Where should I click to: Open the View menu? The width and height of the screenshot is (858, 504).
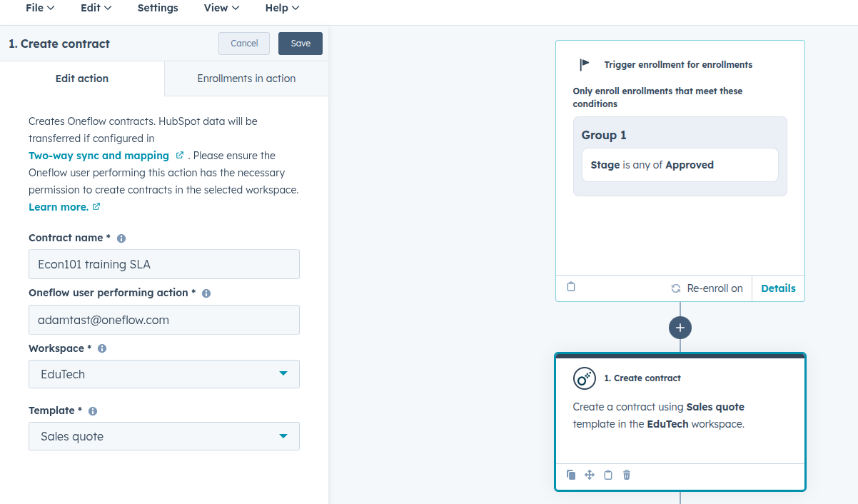(x=221, y=8)
